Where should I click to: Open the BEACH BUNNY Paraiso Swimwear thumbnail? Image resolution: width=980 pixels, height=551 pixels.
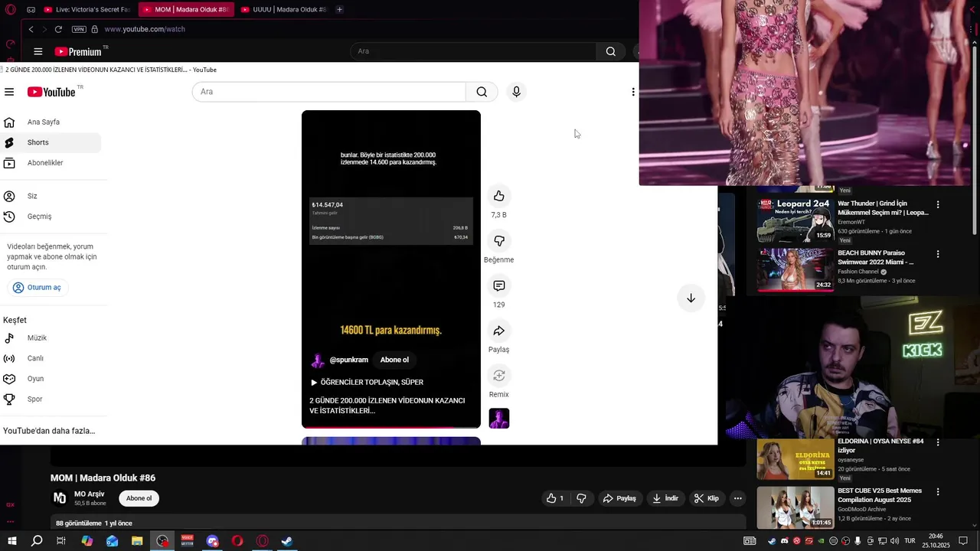pos(795,269)
